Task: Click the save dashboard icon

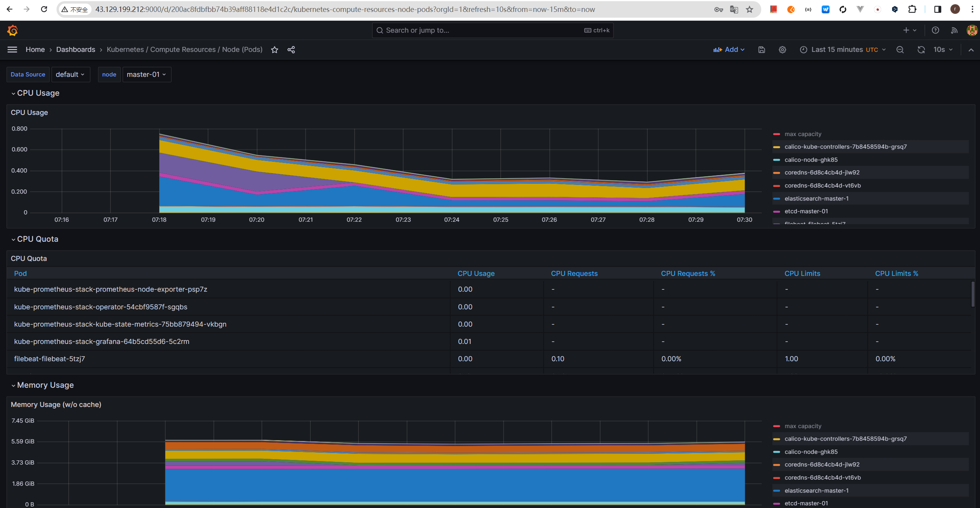Action: (762, 50)
